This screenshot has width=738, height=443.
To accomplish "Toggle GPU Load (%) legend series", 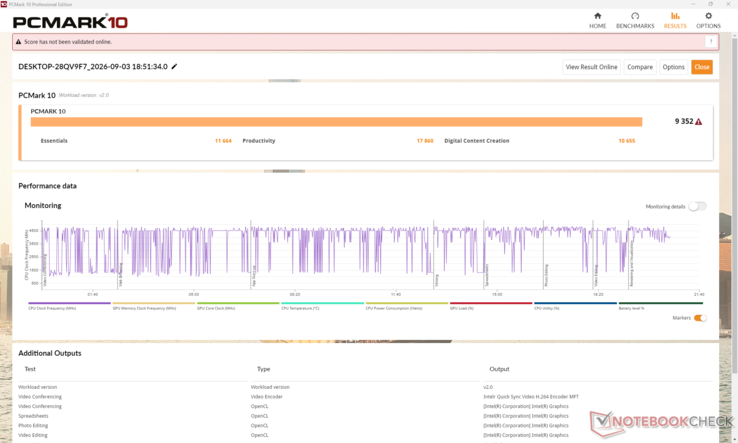I will 491,306.
